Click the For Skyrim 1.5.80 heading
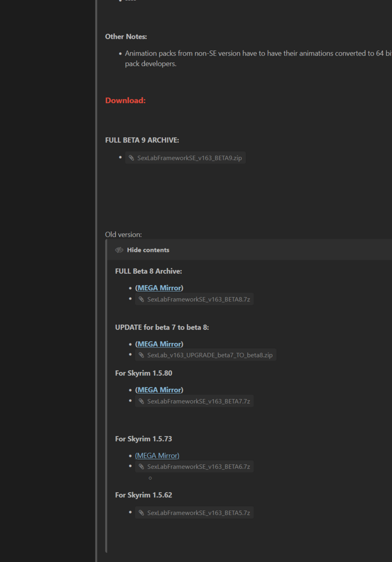 coord(144,373)
